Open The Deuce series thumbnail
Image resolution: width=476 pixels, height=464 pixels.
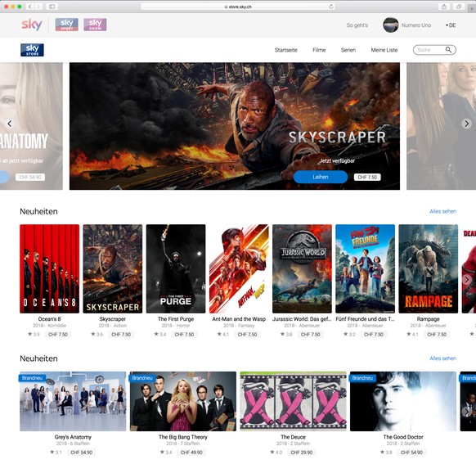pyautogui.click(x=294, y=401)
